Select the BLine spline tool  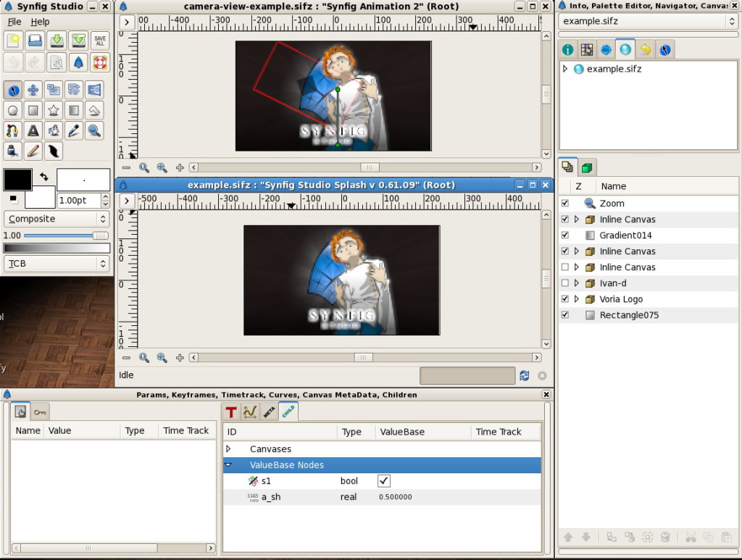point(13,130)
